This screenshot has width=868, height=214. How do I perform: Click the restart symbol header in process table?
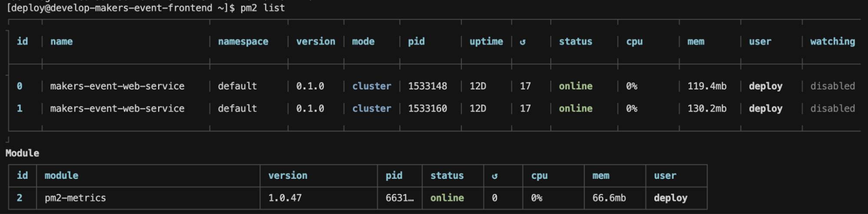coord(522,42)
